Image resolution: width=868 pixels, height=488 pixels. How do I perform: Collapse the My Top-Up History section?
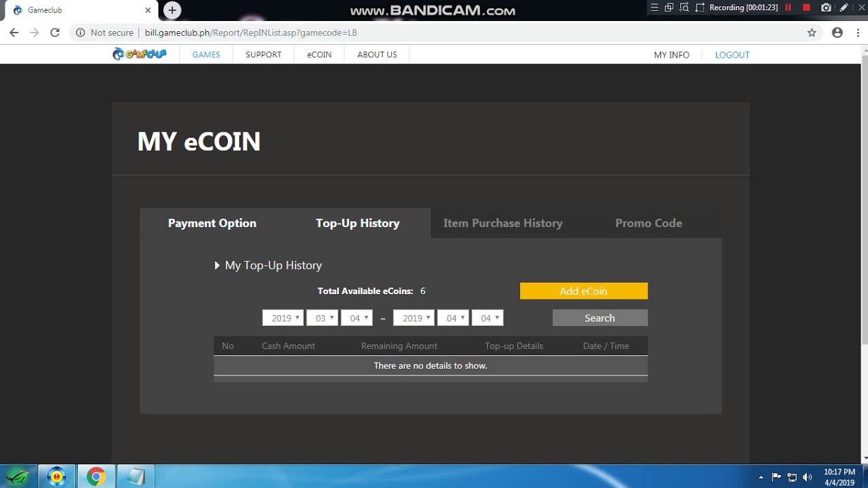217,266
